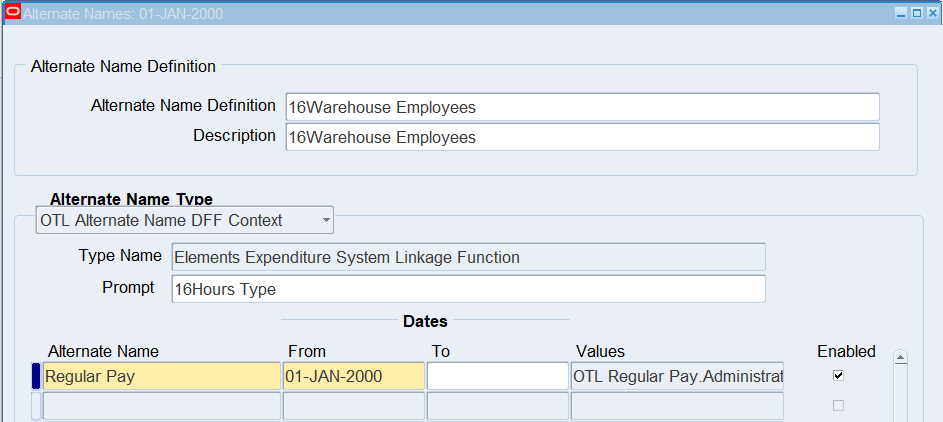Click the Alternate Name Definition field
This screenshot has height=422, width=943.
[x=582, y=107]
